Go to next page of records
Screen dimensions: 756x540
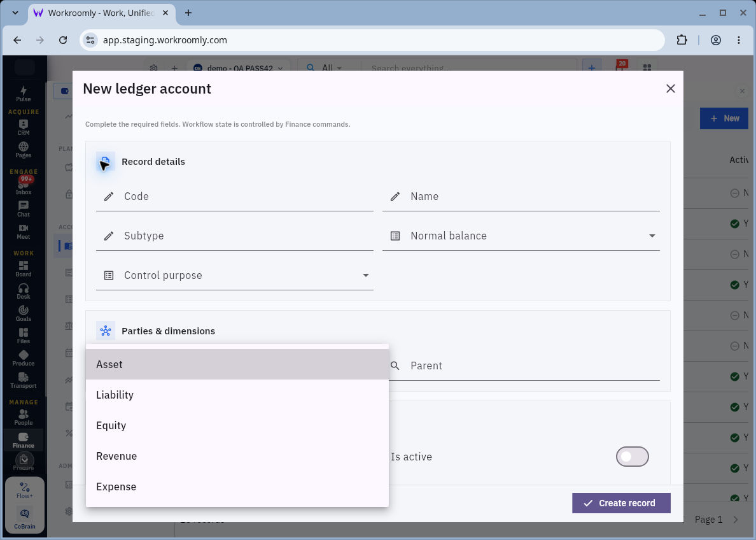pyautogui.click(x=736, y=519)
